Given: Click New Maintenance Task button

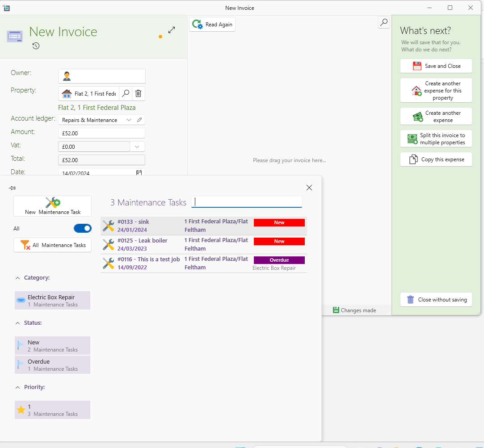Looking at the screenshot, I should click(52, 206).
